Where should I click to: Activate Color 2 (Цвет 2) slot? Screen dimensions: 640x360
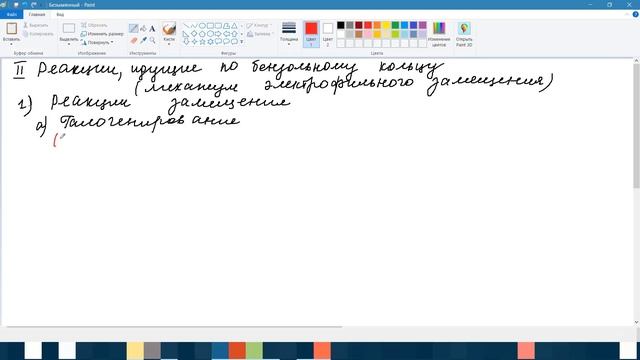click(328, 34)
